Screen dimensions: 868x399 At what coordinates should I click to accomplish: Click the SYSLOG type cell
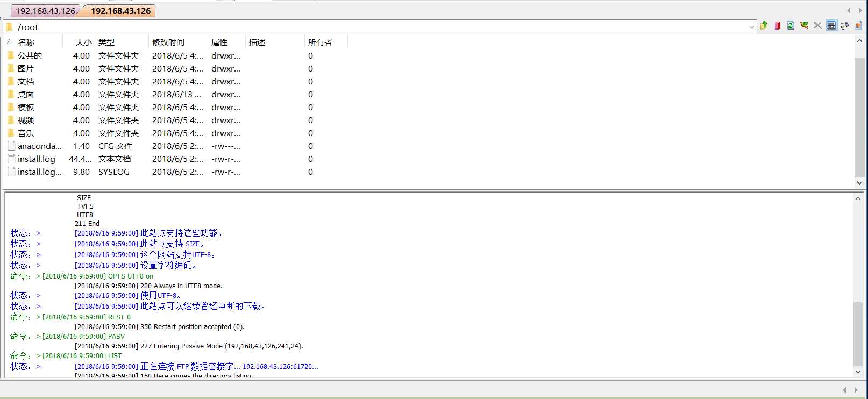[x=114, y=172]
